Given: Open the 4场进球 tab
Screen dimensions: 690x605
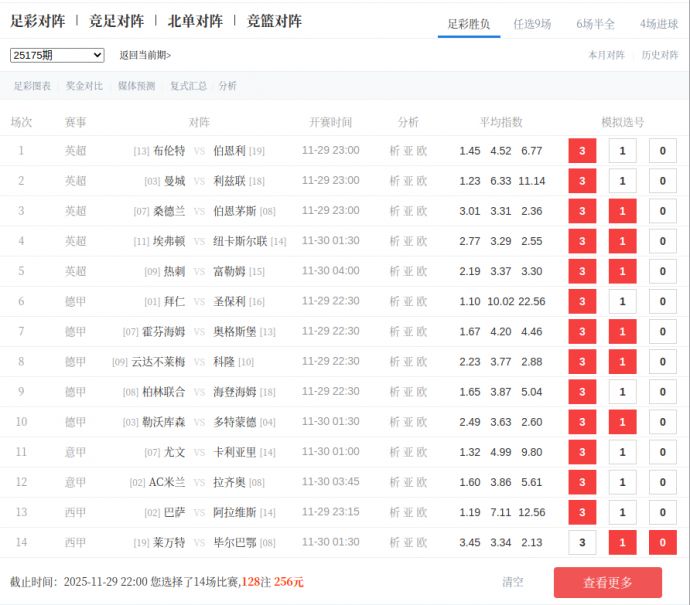Looking at the screenshot, I should [x=659, y=24].
